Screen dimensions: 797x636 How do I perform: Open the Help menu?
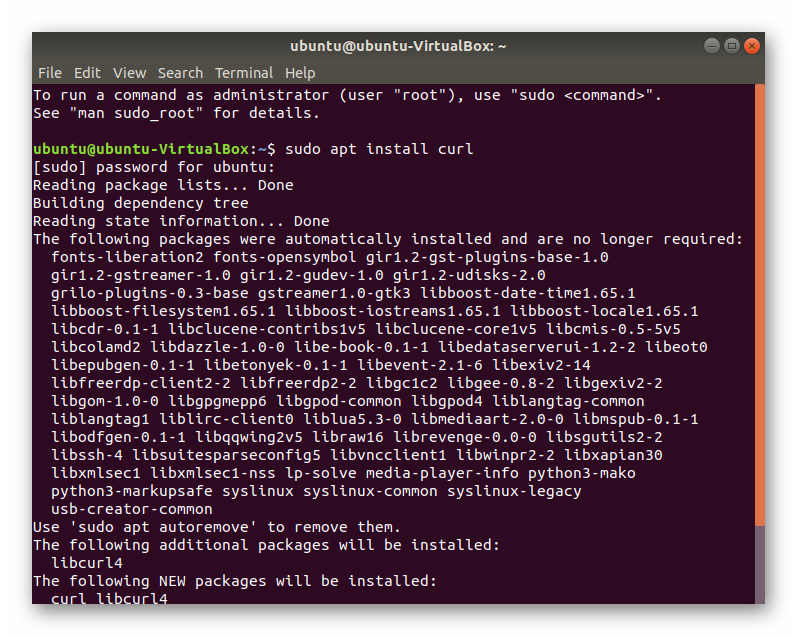(300, 73)
